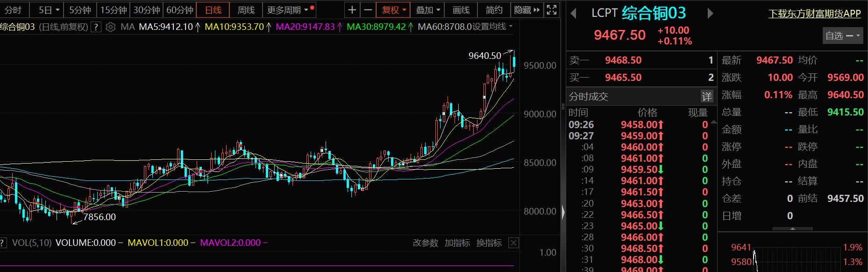Open the 复权 dropdown
This screenshot has width=868, height=272.
tap(394, 10)
